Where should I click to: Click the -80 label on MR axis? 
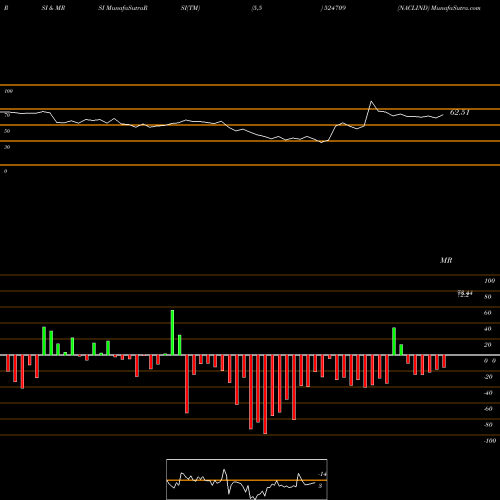(488, 425)
